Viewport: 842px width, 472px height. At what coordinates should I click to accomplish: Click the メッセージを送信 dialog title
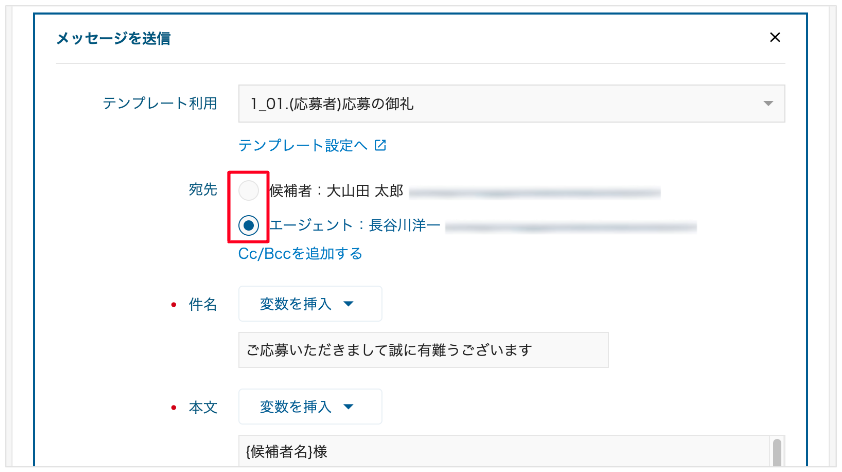pos(113,39)
